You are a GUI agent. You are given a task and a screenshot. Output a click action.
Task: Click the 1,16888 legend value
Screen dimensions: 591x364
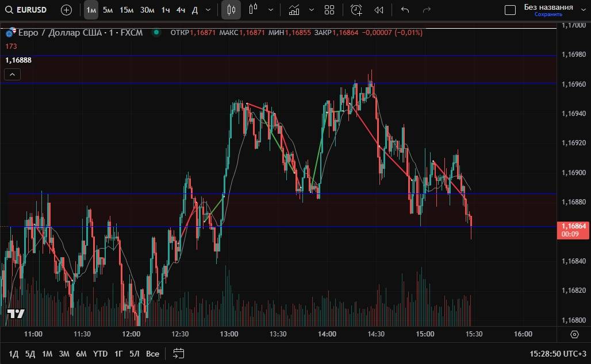18,60
